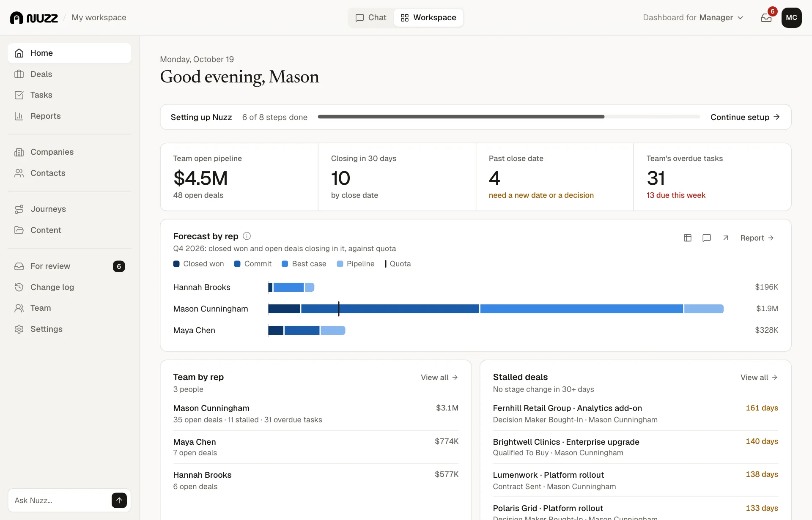Open Dashboard for Manager dropdown
The height and width of the screenshot is (520, 812).
(x=693, y=18)
